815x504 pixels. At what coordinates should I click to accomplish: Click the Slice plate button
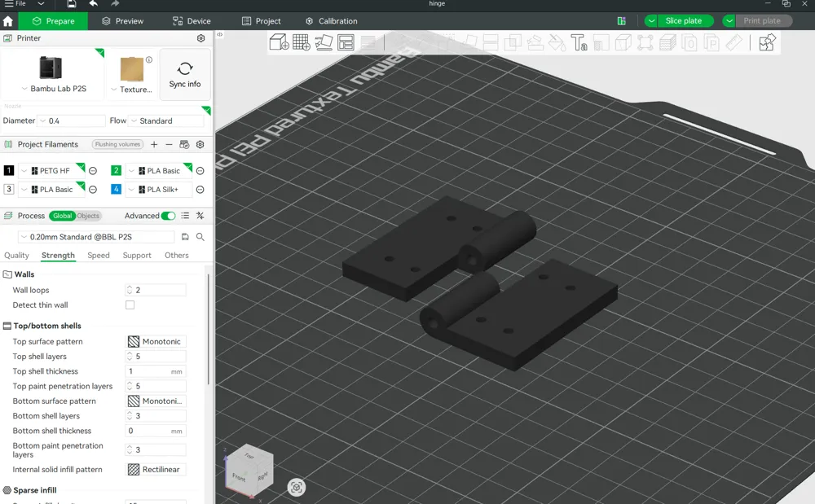click(685, 20)
